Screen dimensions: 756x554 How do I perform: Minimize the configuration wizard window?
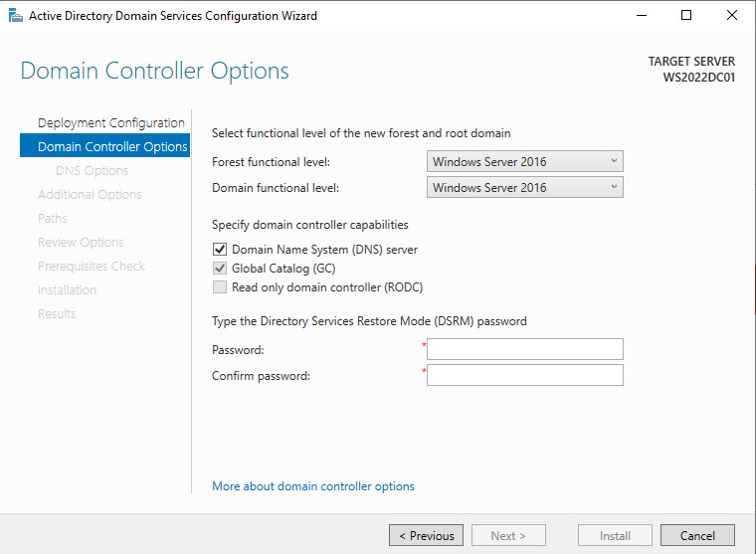pyautogui.click(x=642, y=16)
